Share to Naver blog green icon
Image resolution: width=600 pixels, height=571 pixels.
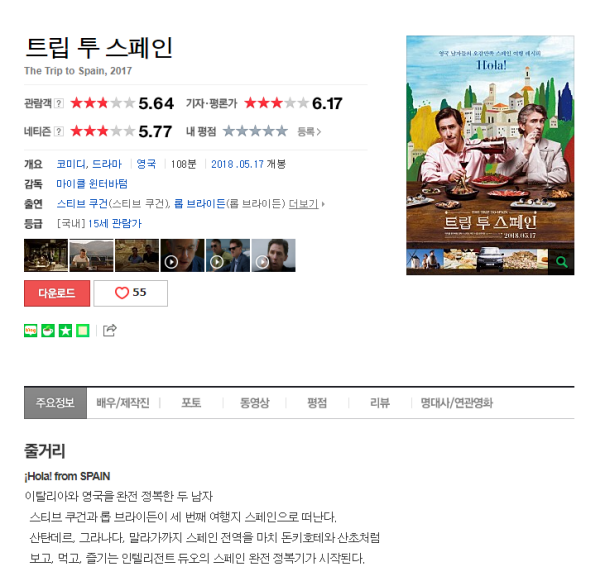tap(31, 330)
